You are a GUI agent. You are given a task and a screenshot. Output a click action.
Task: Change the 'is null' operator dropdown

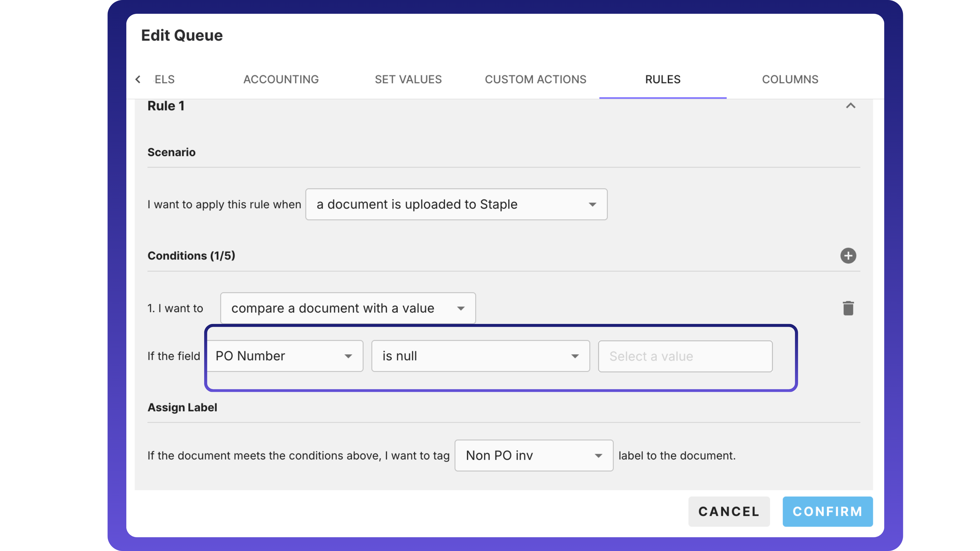[x=480, y=356]
